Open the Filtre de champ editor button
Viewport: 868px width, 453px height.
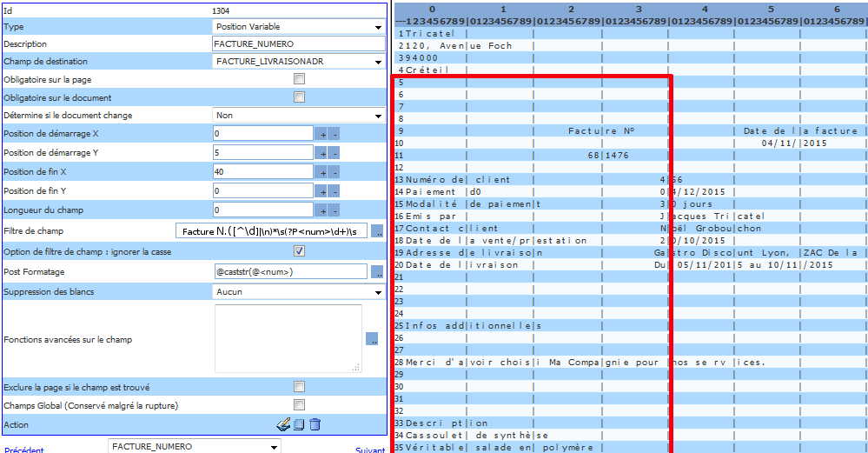click(377, 231)
